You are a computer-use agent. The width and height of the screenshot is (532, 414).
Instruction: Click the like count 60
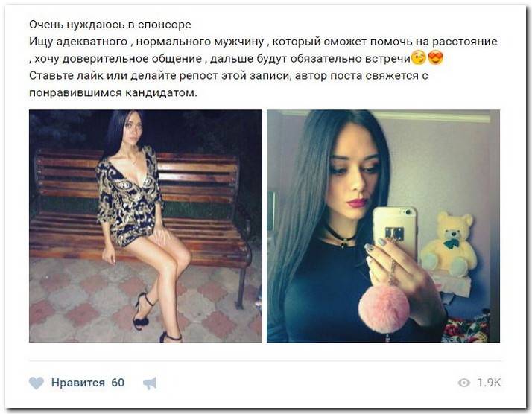(118, 383)
